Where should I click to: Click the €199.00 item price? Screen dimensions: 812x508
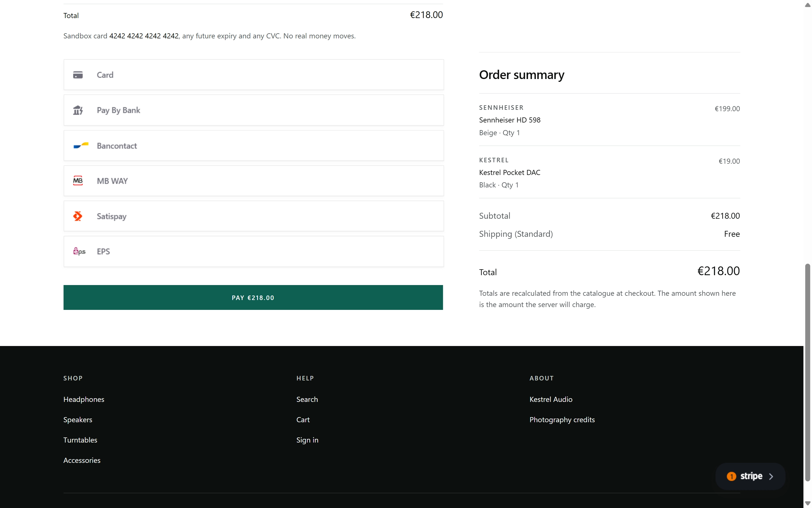727,109
